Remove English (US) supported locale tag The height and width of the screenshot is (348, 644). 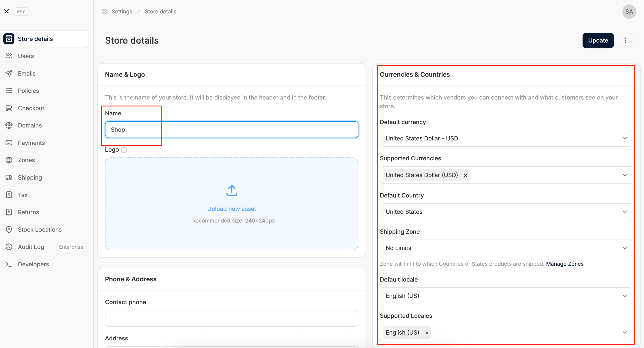427,333
